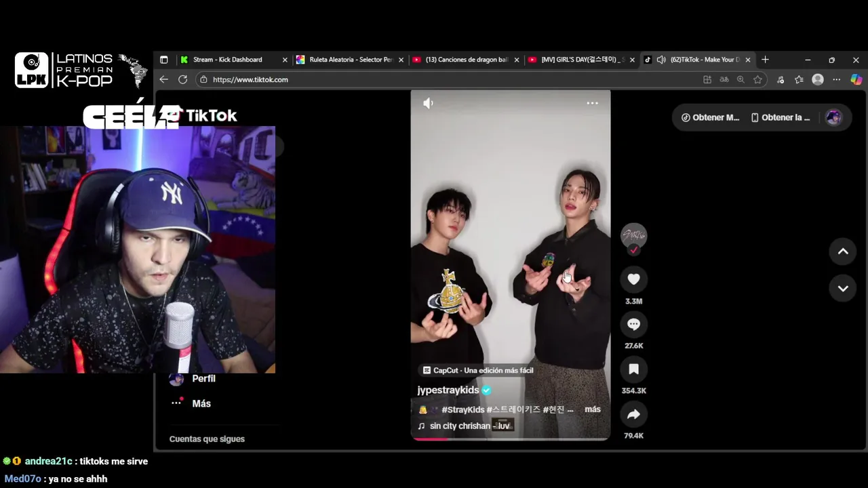View site information lock icon

pos(203,79)
